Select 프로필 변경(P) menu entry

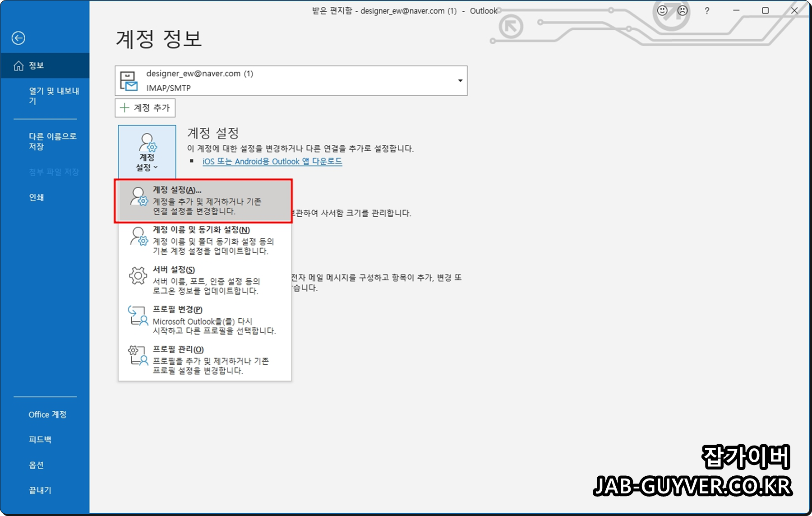(x=205, y=320)
